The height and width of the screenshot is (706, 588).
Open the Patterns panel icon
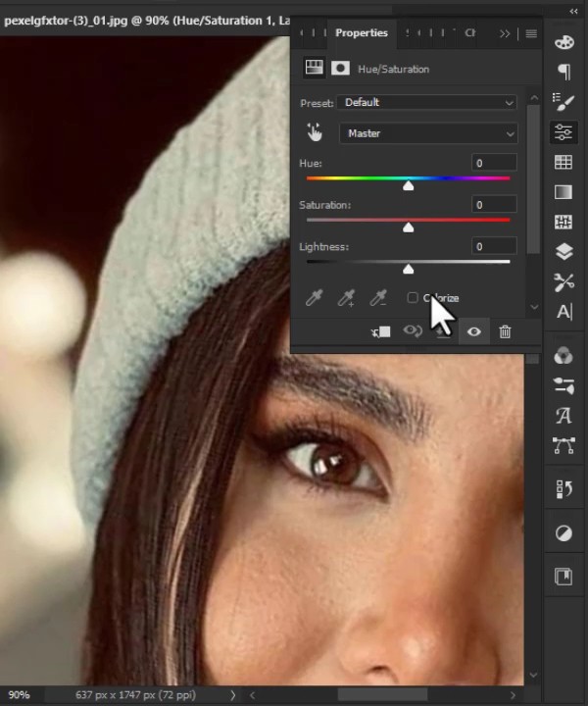(x=563, y=222)
